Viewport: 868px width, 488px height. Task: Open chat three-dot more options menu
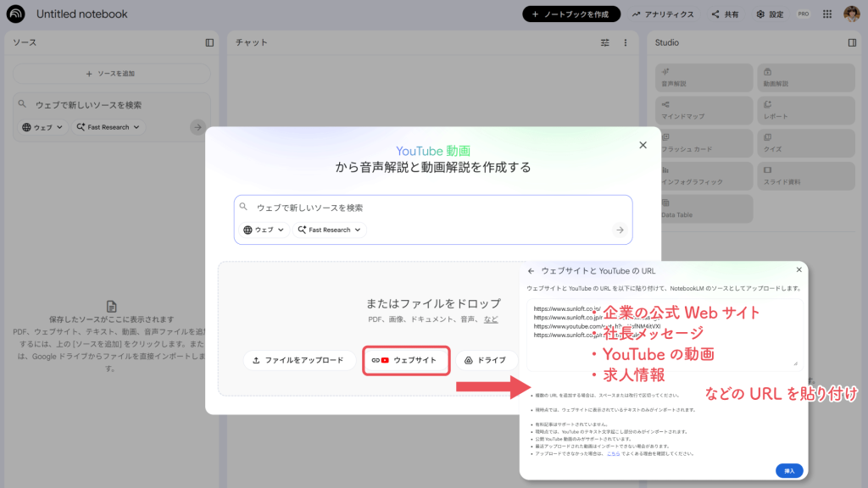tap(626, 42)
